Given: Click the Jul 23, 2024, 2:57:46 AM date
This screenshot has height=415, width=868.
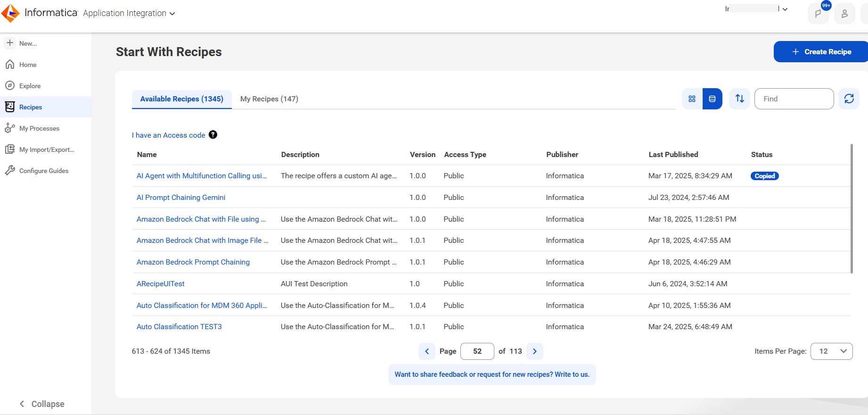Looking at the screenshot, I should click(x=688, y=198).
